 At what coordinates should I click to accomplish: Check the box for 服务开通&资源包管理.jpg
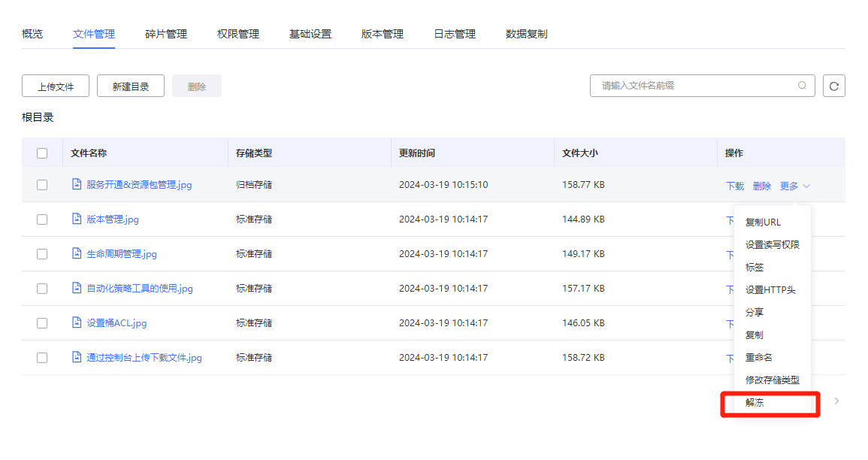42,185
